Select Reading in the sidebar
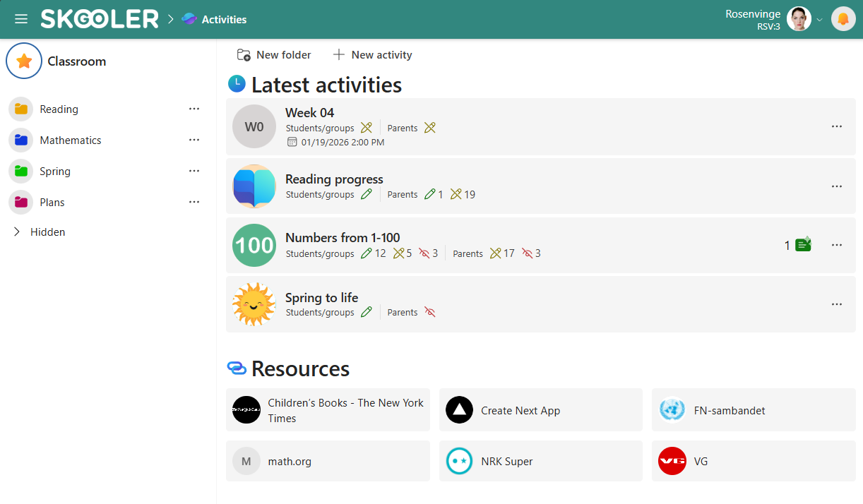This screenshot has height=504, width=863. [59, 109]
